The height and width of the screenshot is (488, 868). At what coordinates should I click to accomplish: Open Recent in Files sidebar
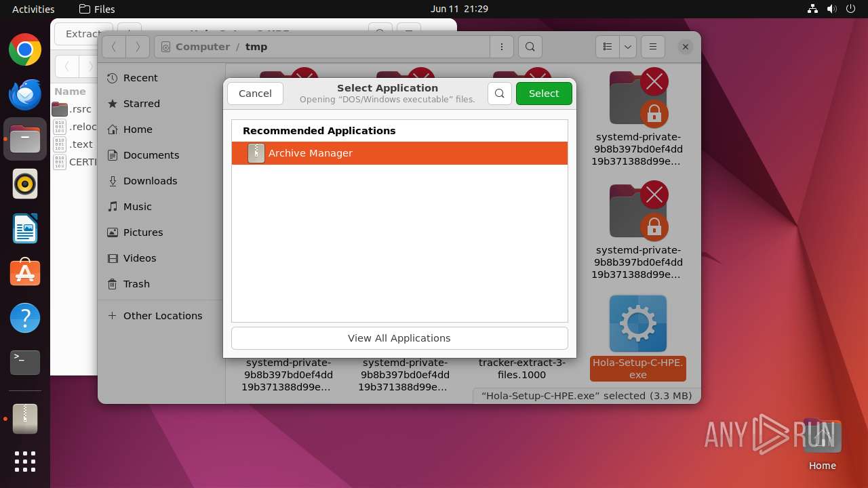[x=161, y=78]
